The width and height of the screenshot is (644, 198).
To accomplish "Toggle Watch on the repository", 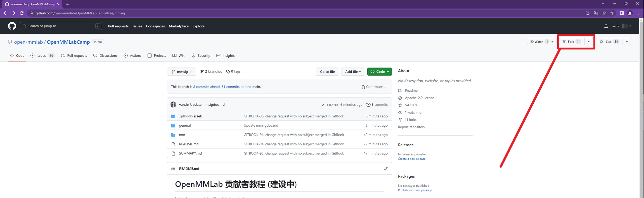I will click(x=537, y=42).
